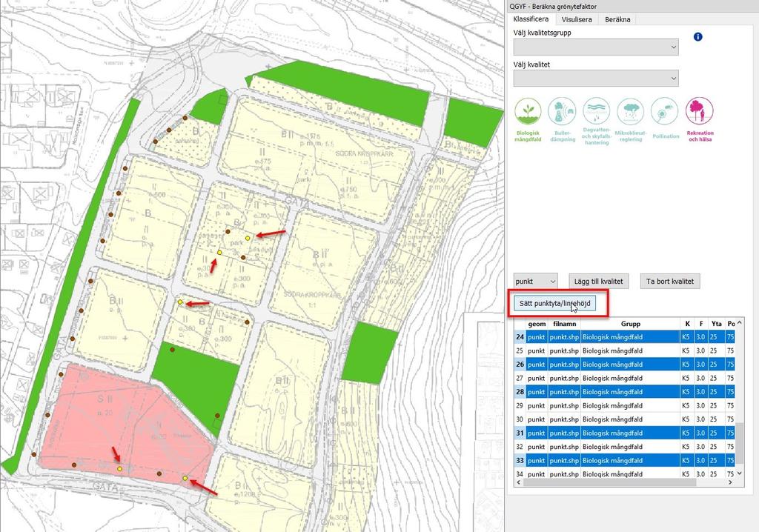The image size is (759, 532).
Task: Select table row 33
Action: click(x=624, y=461)
